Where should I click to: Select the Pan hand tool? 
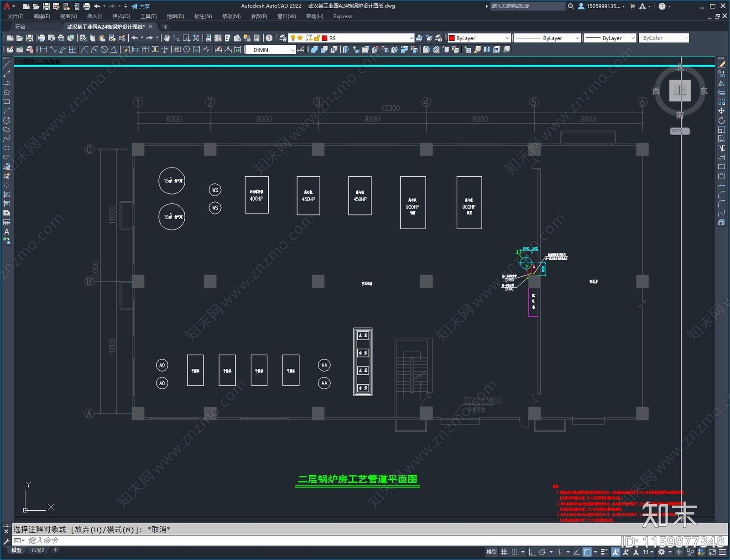(x=167, y=38)
